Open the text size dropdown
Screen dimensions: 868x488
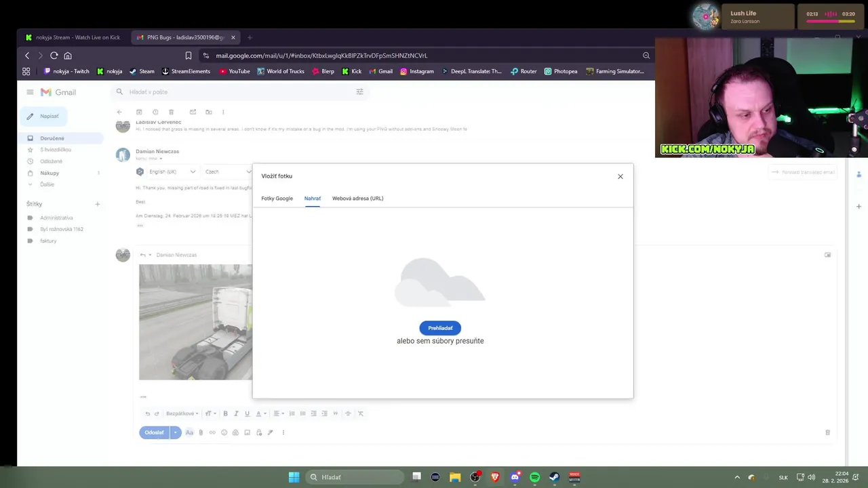(210, 413)
